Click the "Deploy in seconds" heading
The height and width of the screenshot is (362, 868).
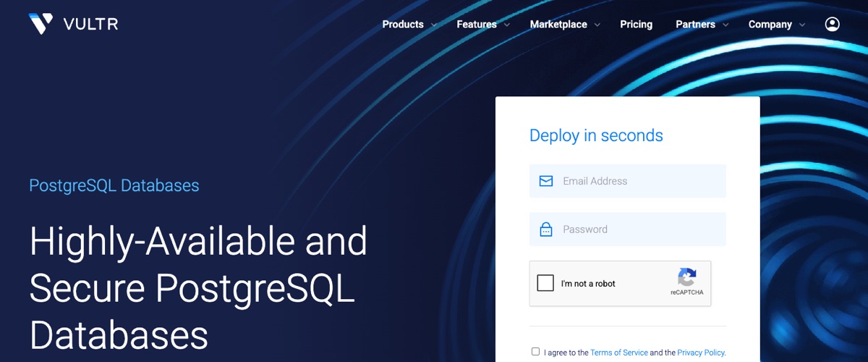(x=596, y=135)
